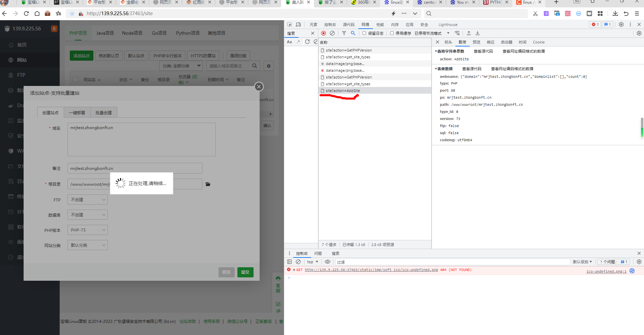The height and width of the screenshot is (335, 644).
Task: Enable the preserve log checkbox
Action: tap(364, 33)
